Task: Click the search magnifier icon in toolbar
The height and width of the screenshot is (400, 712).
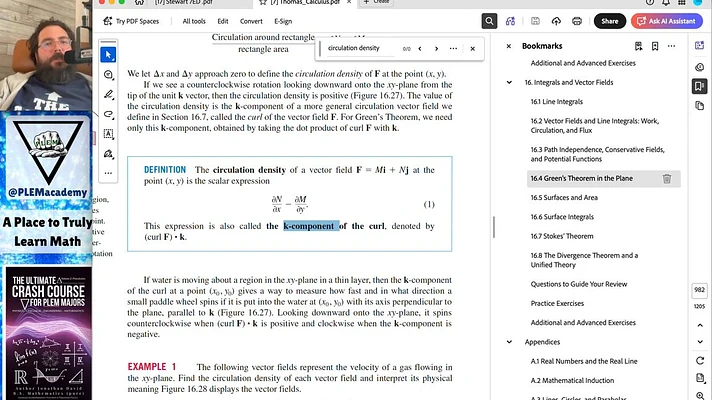Action: (489, 21)
